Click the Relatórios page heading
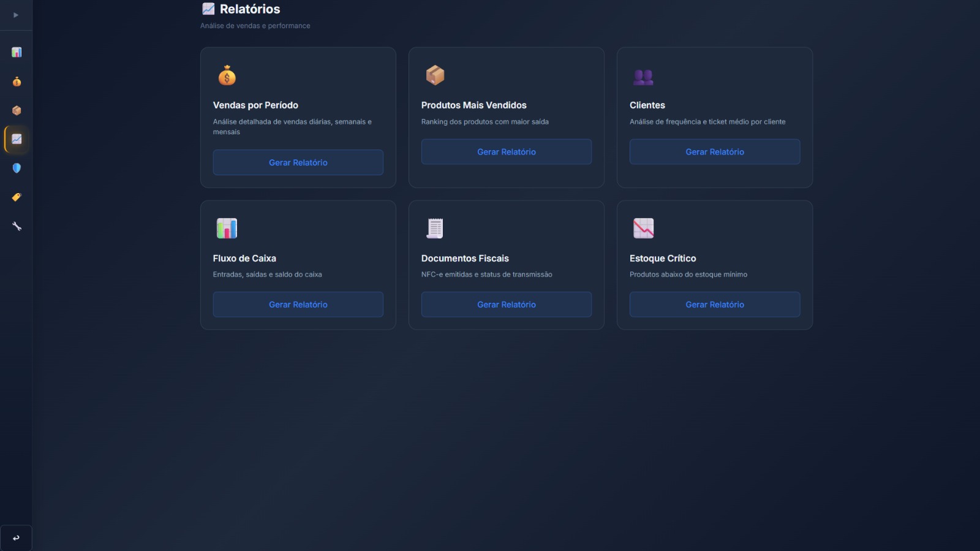Viewport: 980px width, 551px height. (250, 9)
